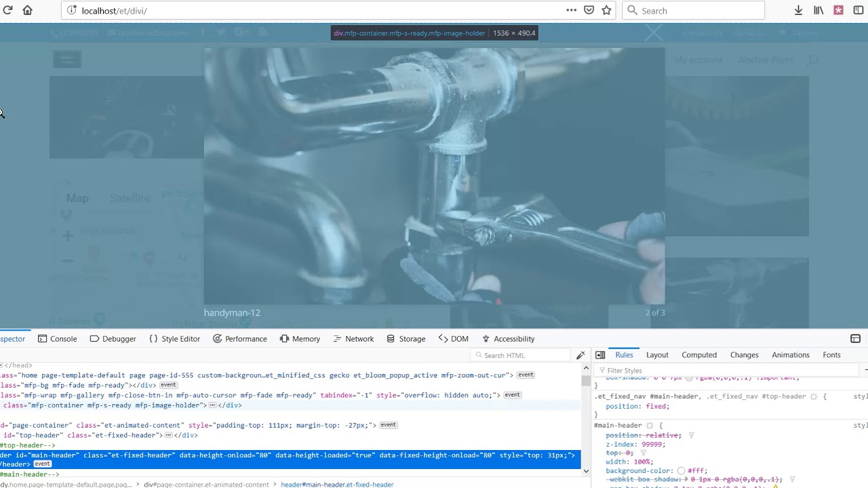Viewport: 868px width, 488px height.
Task: Open the Console panel
Action: point(58,339)
